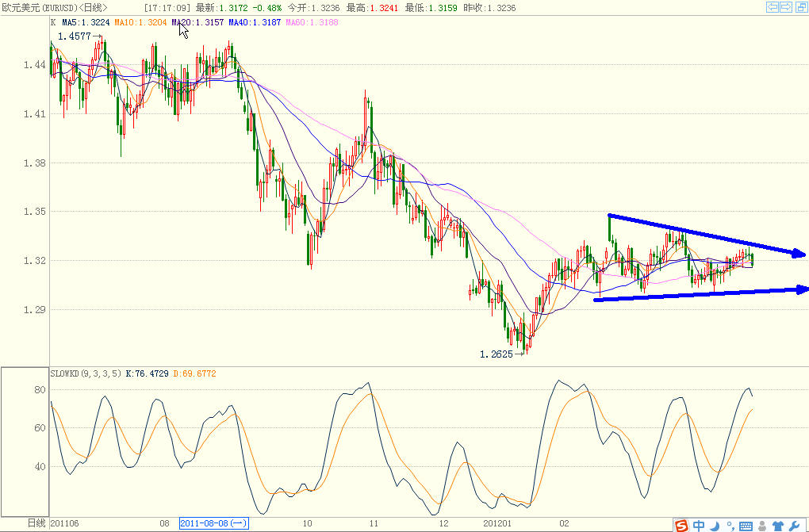The image size is (809, 532).
Task: Open the soft keyboard icon
Action: coord(746,526)
